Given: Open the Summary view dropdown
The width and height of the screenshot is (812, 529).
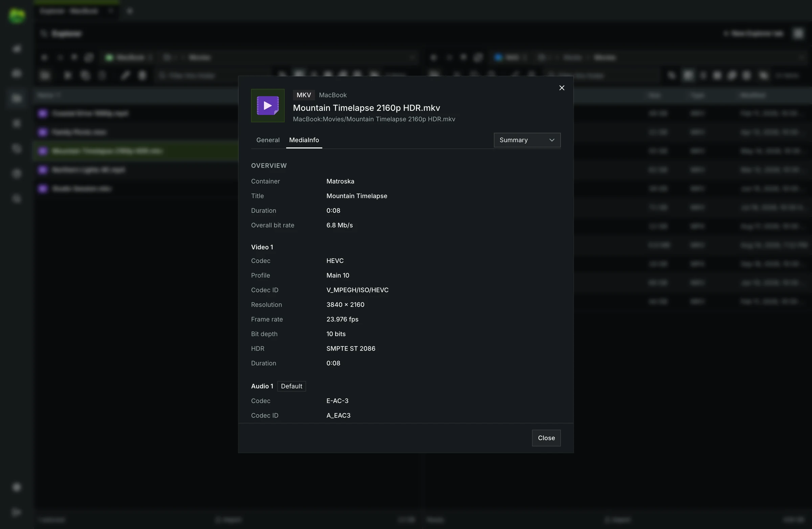Looking at the screenshot, I should 527,140.
